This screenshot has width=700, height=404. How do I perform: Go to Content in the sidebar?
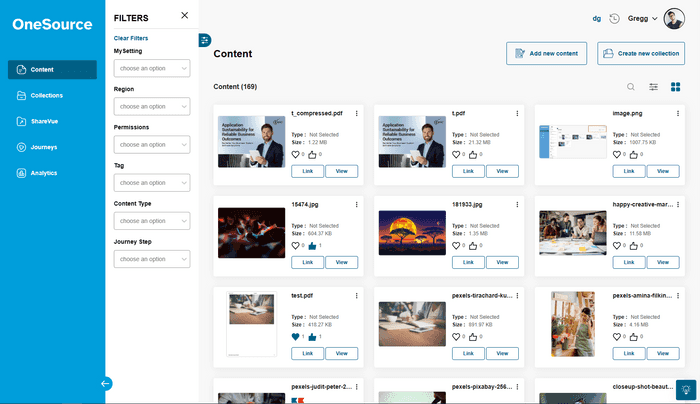[x=52, y=70]
